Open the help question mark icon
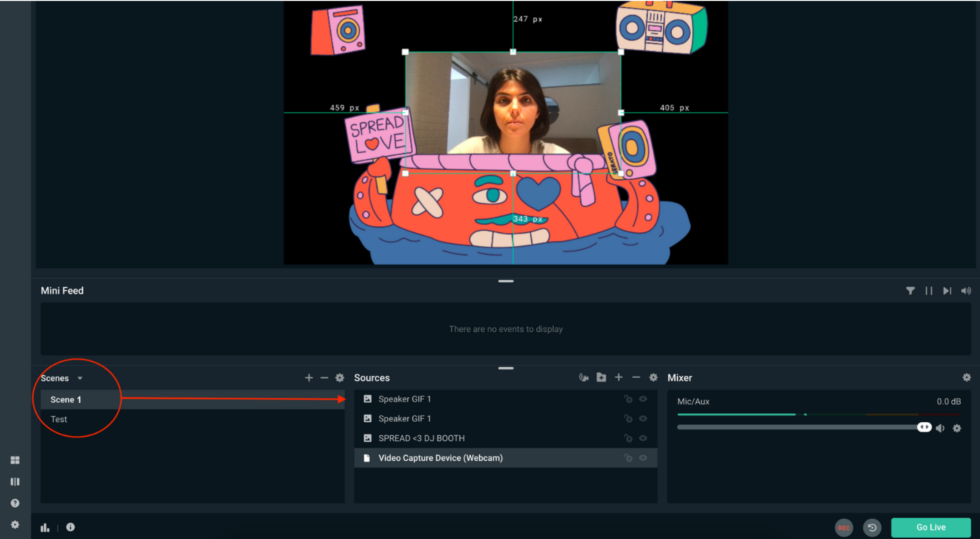 pos(15,503)
